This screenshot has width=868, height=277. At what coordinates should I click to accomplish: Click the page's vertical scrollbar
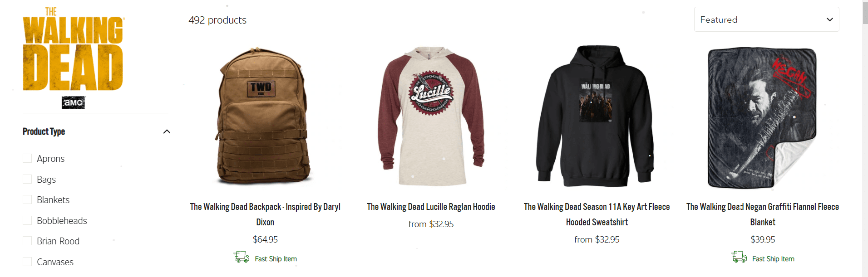click(865, 138)
